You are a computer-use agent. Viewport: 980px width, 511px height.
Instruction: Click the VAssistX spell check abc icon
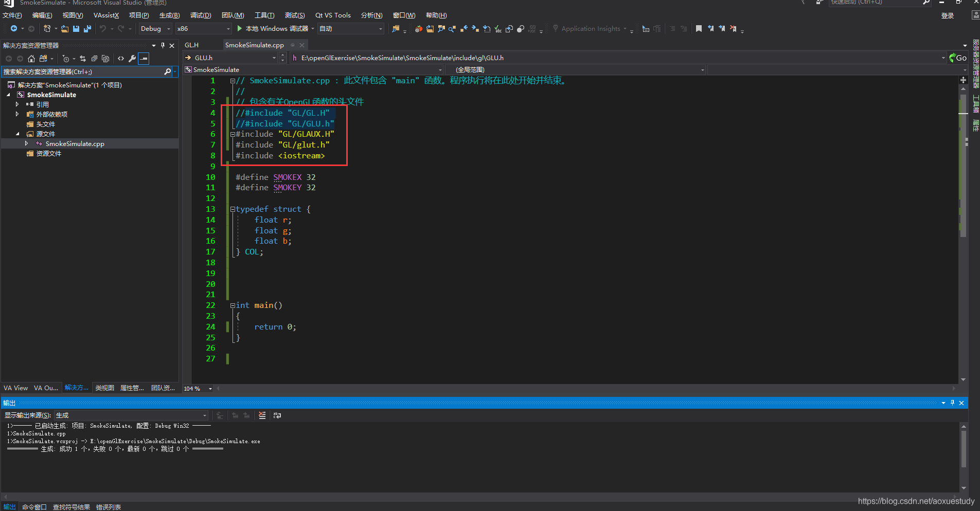[498, 29]
